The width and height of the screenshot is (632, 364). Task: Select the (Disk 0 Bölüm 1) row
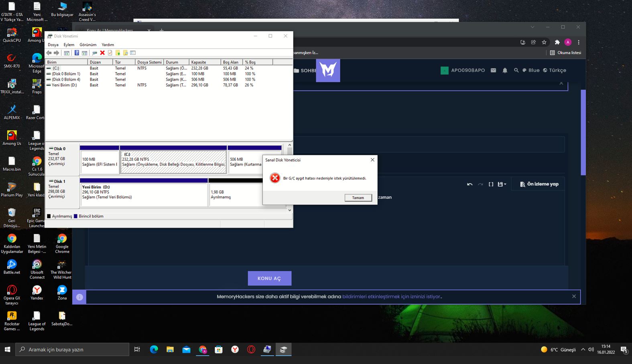[169, 74]
